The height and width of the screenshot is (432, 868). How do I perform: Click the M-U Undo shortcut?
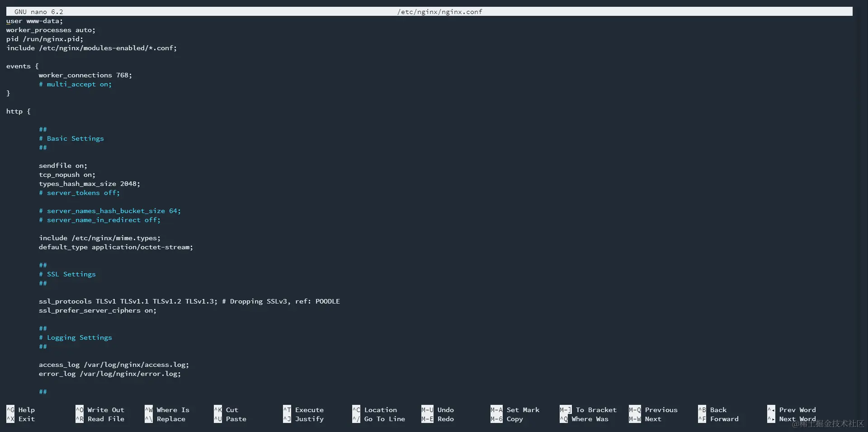tap(438, 410)
